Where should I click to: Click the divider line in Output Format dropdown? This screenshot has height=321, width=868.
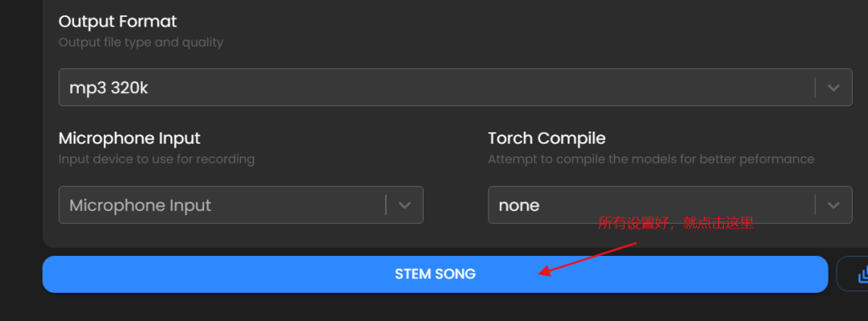(x=815, y=87)
